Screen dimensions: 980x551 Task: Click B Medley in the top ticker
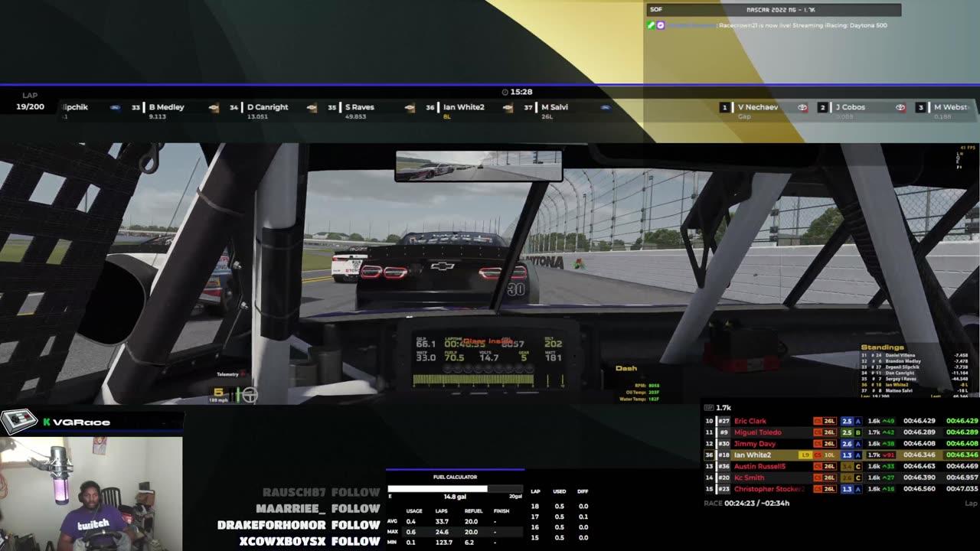[x=166, y=108]
